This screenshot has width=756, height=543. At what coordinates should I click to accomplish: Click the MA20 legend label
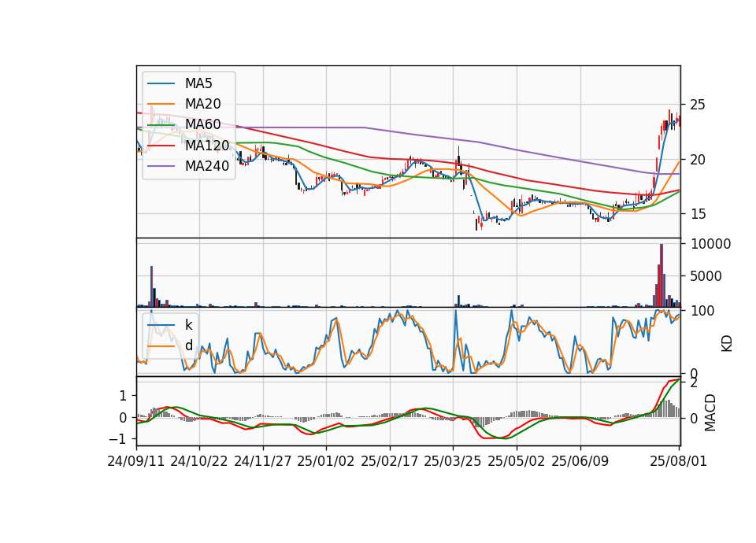tap(202, 104)
